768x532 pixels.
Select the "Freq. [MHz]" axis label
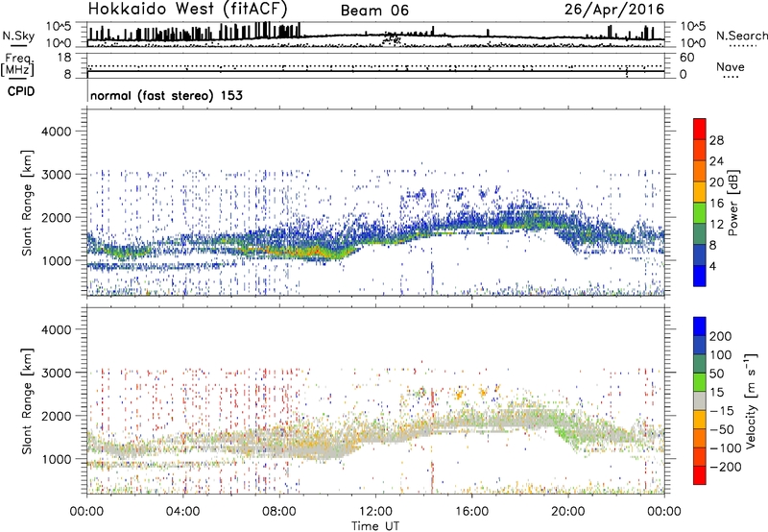(17, 65)
